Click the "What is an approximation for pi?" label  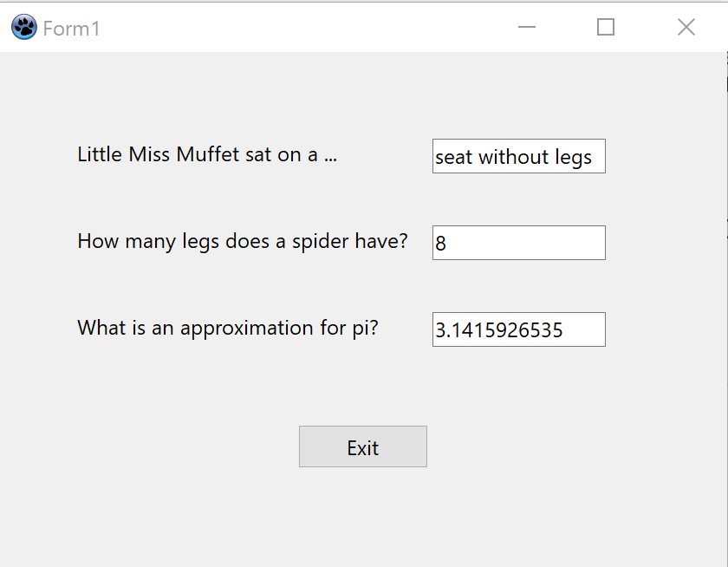click(x=227, y=328)
